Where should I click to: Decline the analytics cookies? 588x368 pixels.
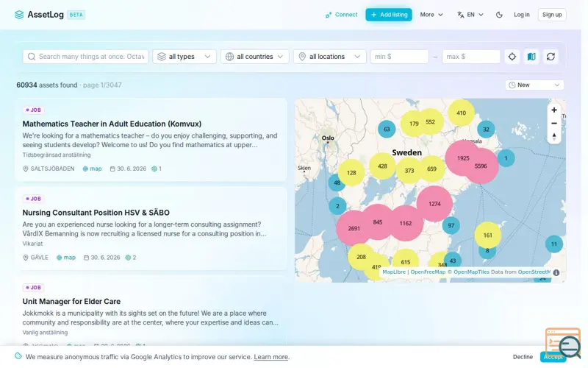(523, 357)
